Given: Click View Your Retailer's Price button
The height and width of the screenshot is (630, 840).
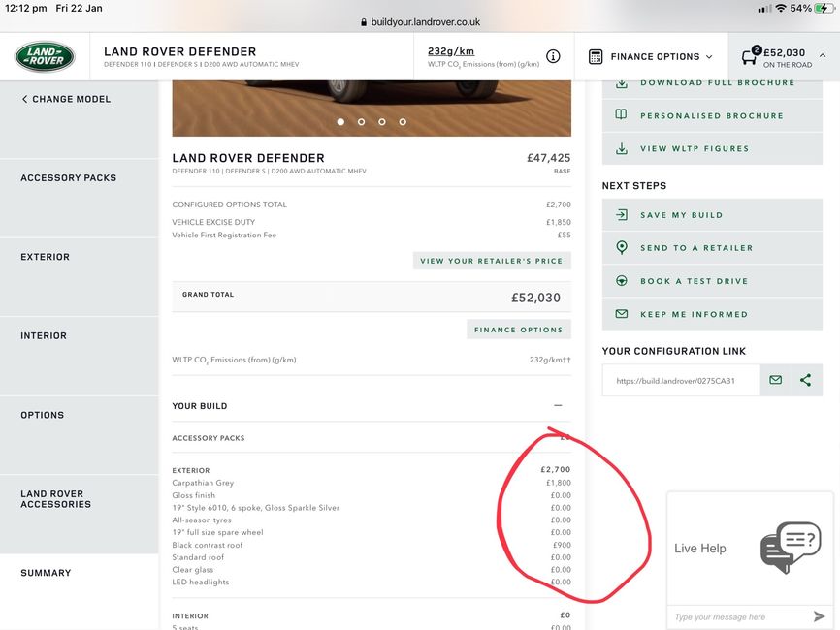Looking at the screenshot, I should pos(492,261).
